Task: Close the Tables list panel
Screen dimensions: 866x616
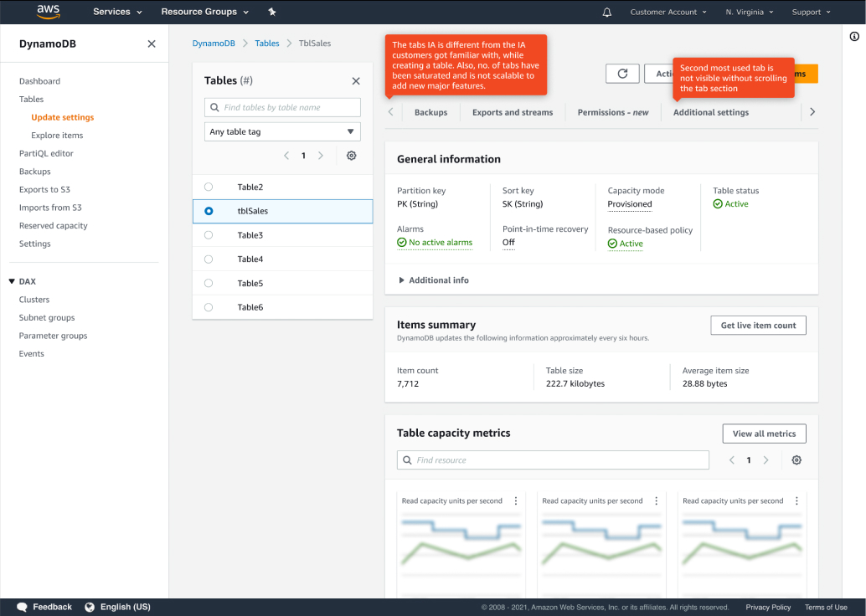Action: 356,81
